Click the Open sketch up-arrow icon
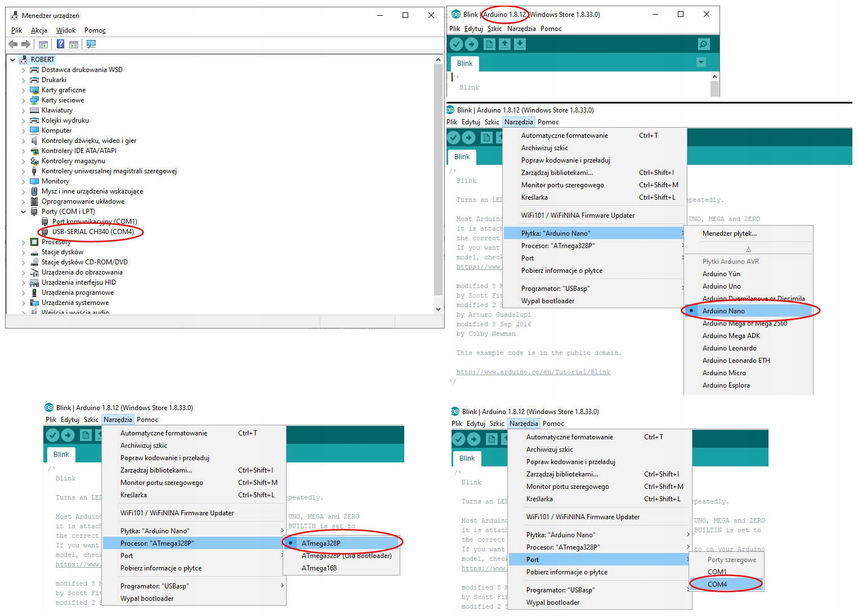The height and width of the screenshot is (616, 858). click(504, 44)
